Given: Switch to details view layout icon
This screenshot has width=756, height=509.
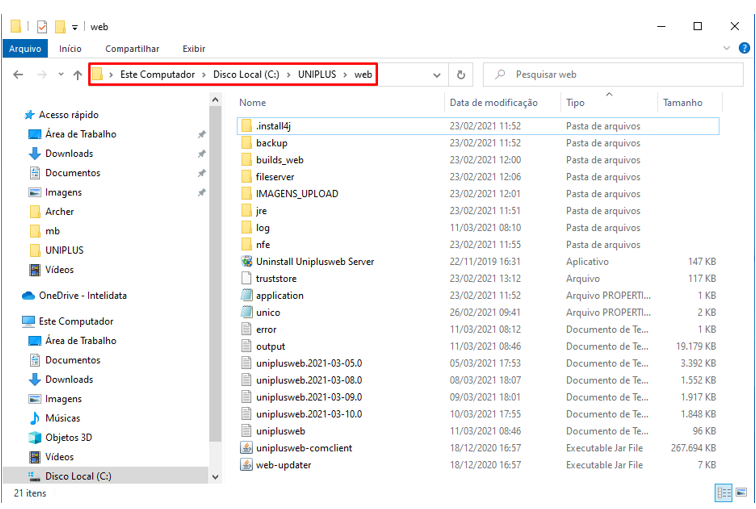Looking at the screenshot, I should tap(723, 493).
